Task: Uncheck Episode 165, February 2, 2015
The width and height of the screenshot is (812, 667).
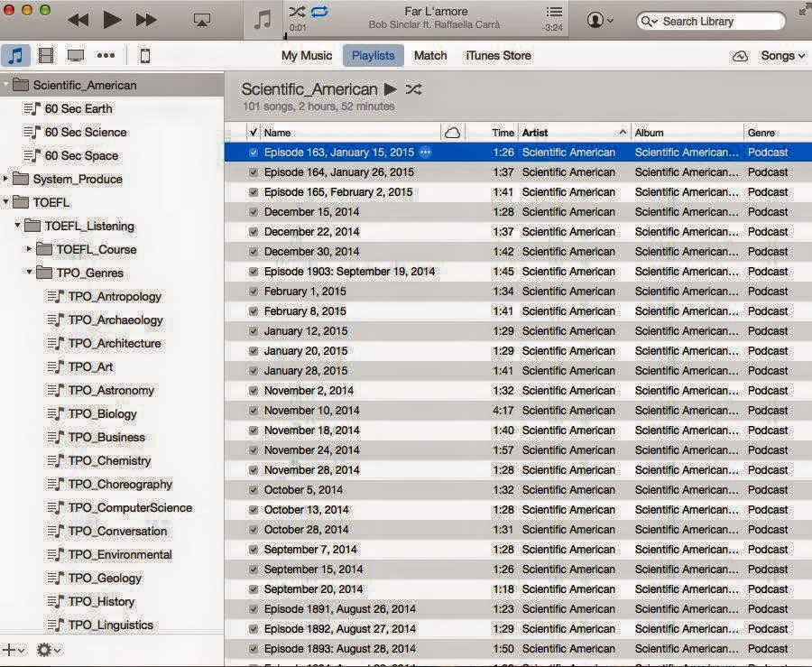Action: (x=254, y=192)
